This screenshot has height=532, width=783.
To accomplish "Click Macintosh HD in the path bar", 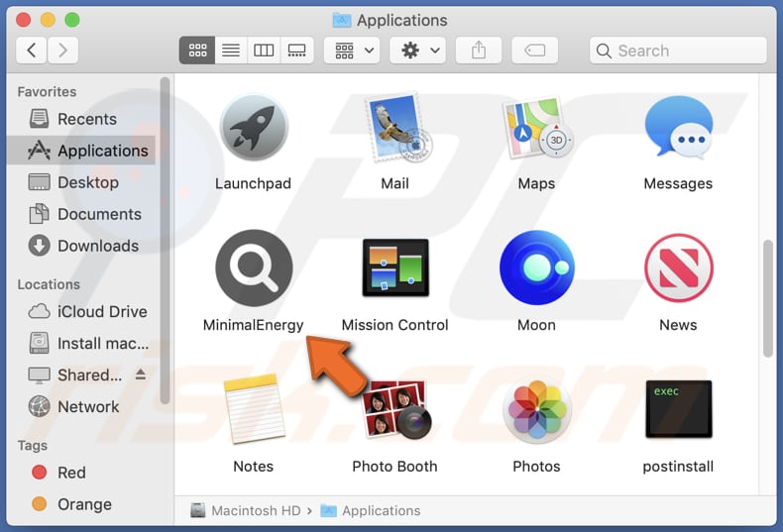I will coord(246,510).
